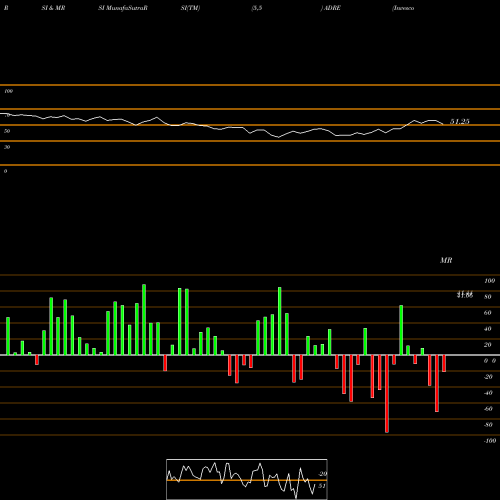500x500 pixels.
Task: Click the 20 label on the MR axis
Action: 488,345
